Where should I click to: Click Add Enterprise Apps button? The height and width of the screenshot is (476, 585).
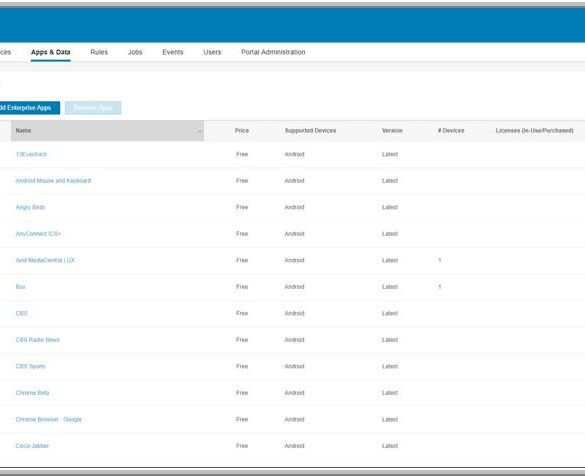pyautogui.click(x=29, y=108)
